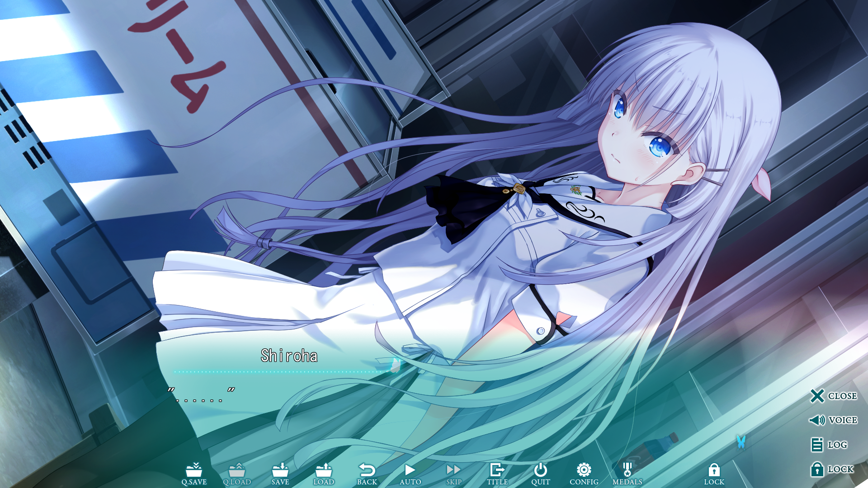Open the CONFIG gear settings
Image resolution: width=868 pixels, height=488 pixels.
[x=584, y=474]
